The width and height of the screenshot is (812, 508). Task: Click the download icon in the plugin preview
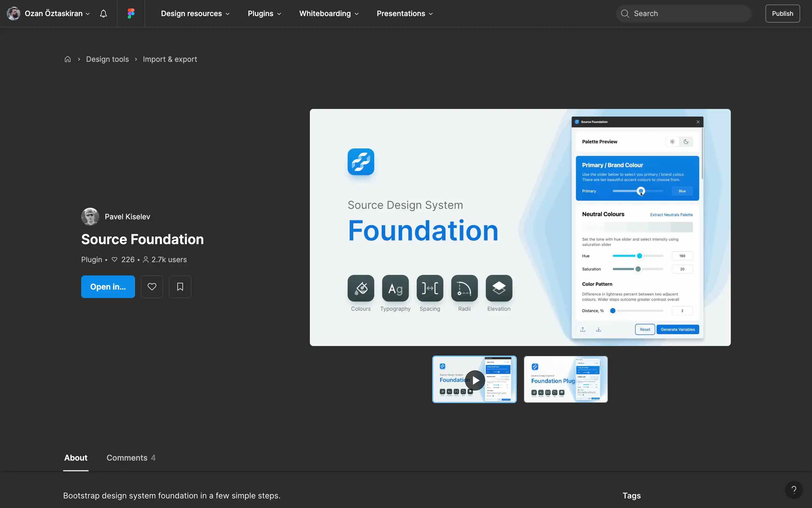point(598,329)
